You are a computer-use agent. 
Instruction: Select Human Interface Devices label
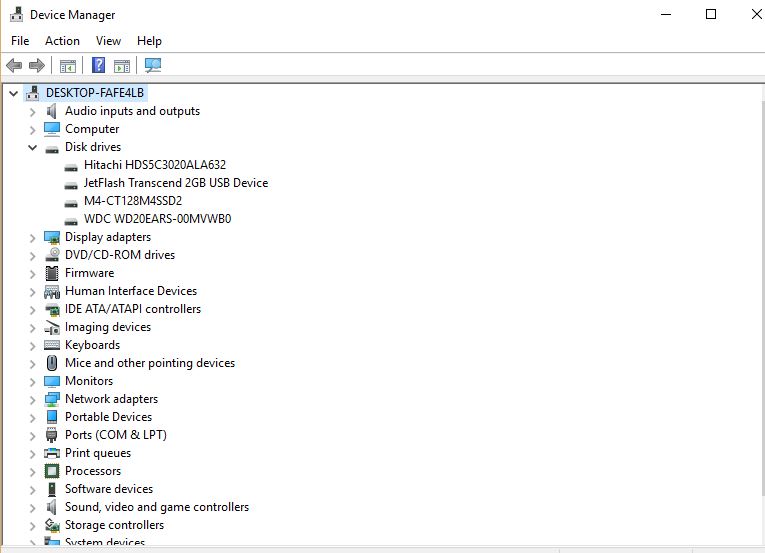[131, 291]
